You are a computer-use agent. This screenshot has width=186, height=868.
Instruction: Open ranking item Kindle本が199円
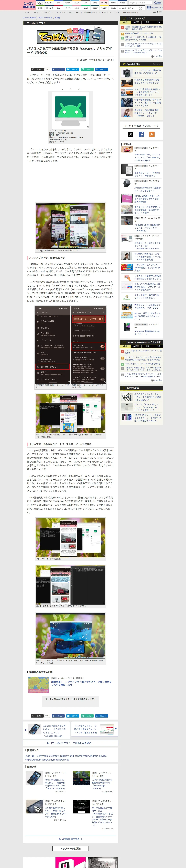[x=139, y=33]
